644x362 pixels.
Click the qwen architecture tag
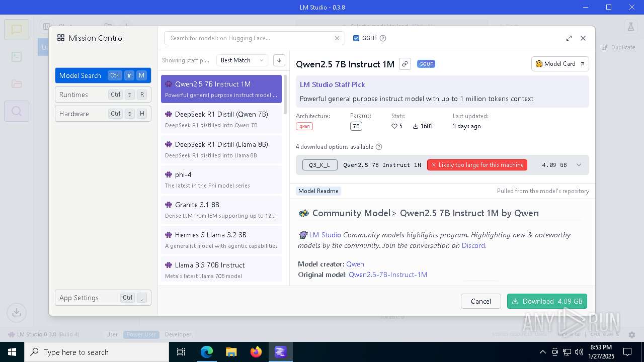pyautogui.click(x=304, y=126)
